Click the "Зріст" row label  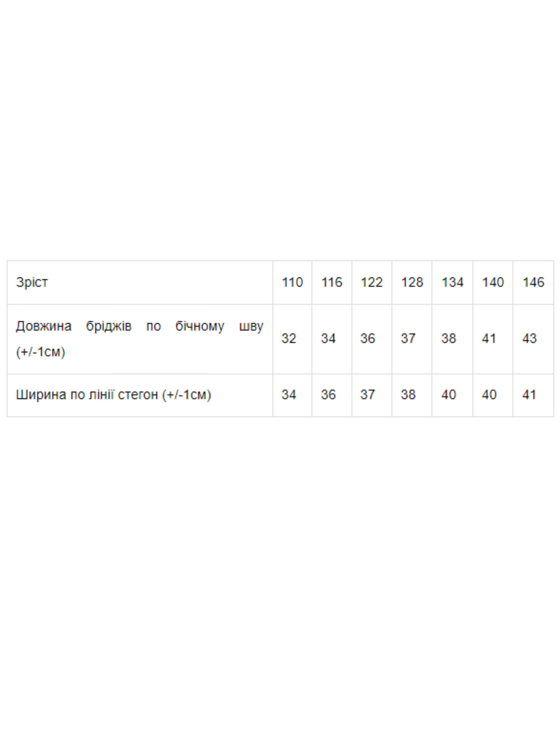pyautogui.click(x=32, y=282)
